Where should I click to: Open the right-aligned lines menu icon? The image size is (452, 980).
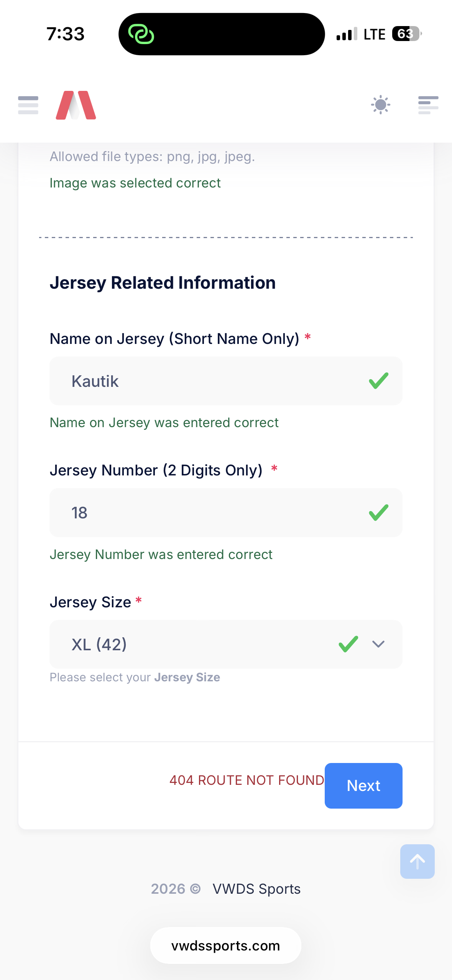coord(428,105)
